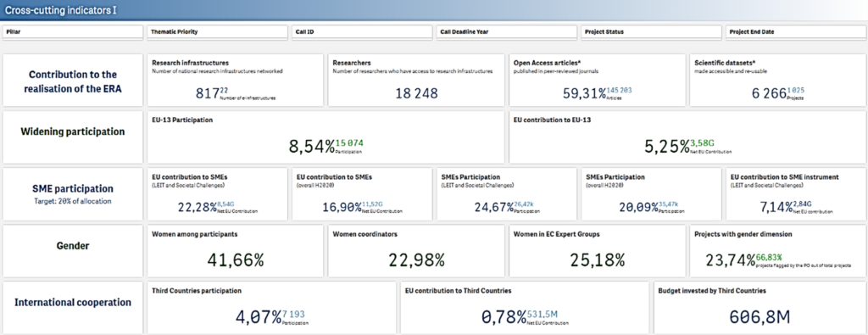Open the Thematic Priority filter

tap(218, 32)
